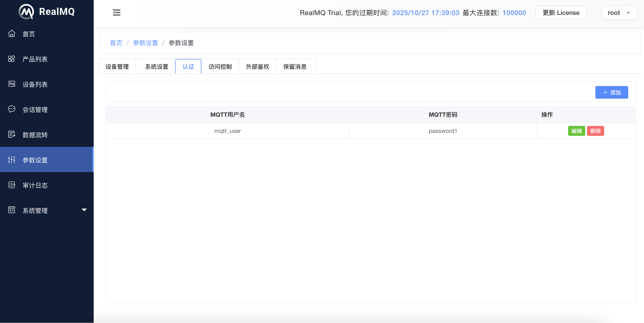The height and width of the screenshot is (323, 644).
Task: Click the code window icon beside 系统管理
Action: pyautogui.click(x=11, y=210)
